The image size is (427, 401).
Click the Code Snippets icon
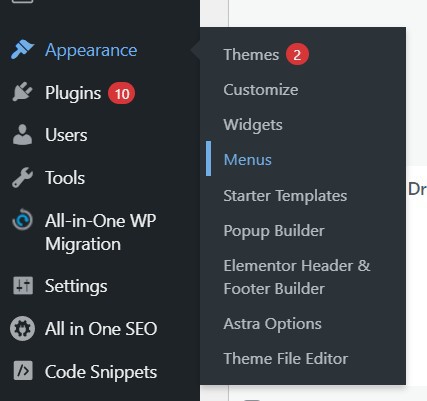tap(23, 371)
